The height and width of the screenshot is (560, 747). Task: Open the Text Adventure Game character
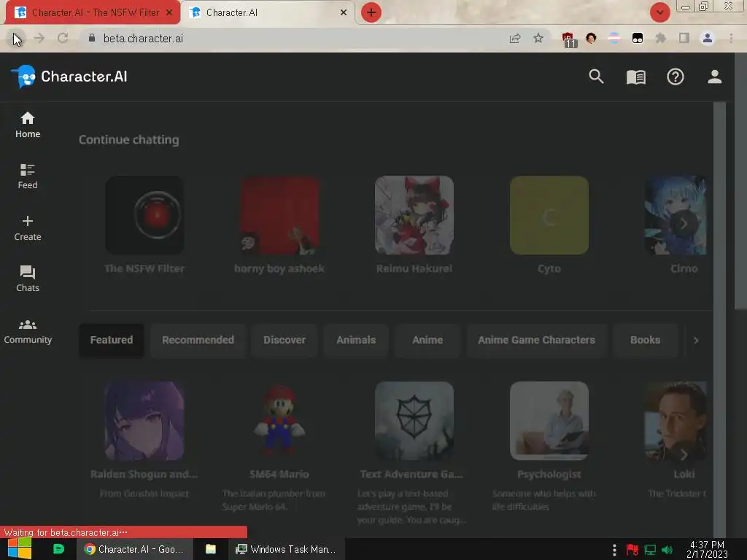(413, 452)
